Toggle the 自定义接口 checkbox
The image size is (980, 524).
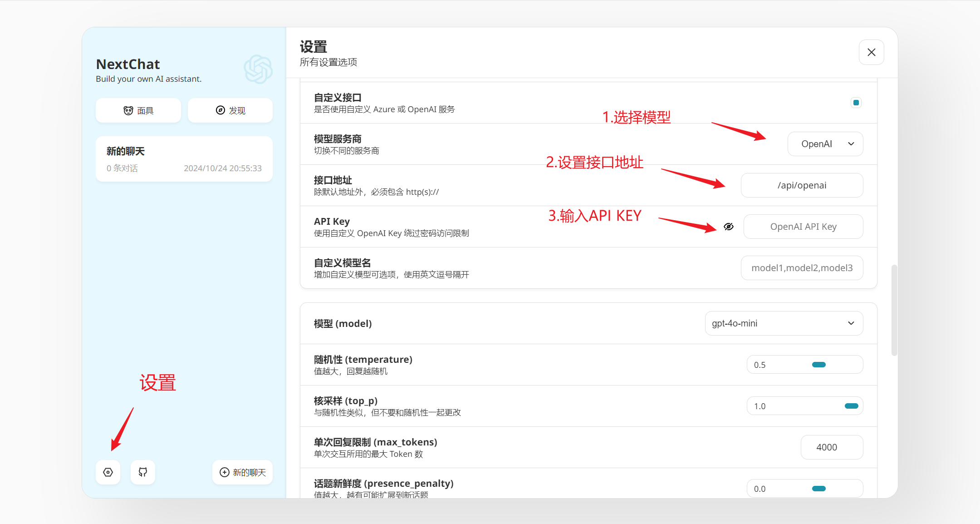tap(856, 103)
